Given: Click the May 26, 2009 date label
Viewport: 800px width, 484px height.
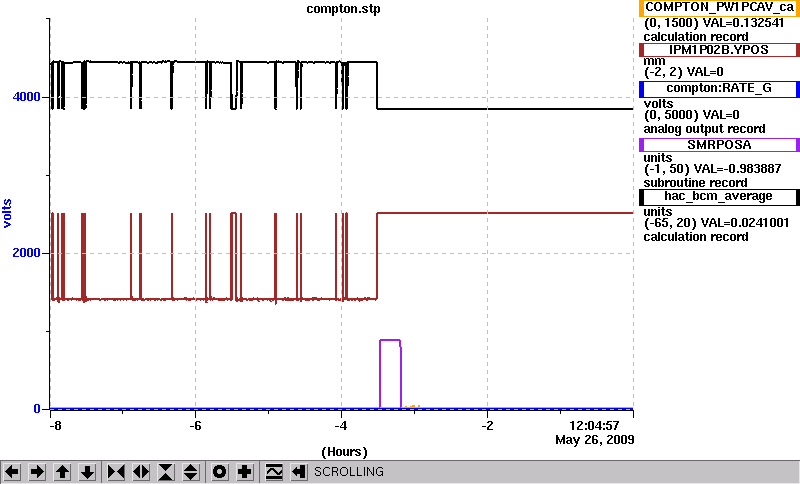Looking at the screenshot, I should pos(595,440).
